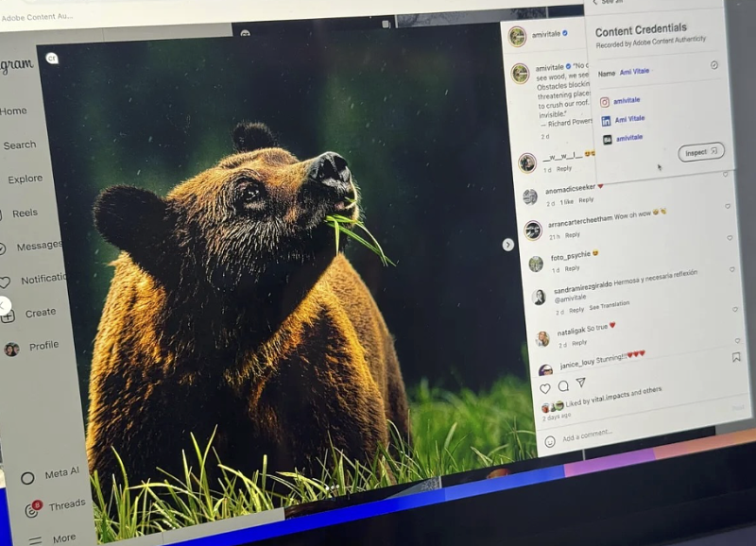Image resolution: width=756 pixels, height=546 pixels.
Task: Open Messages in sidebar
Action: pos(40,246)
